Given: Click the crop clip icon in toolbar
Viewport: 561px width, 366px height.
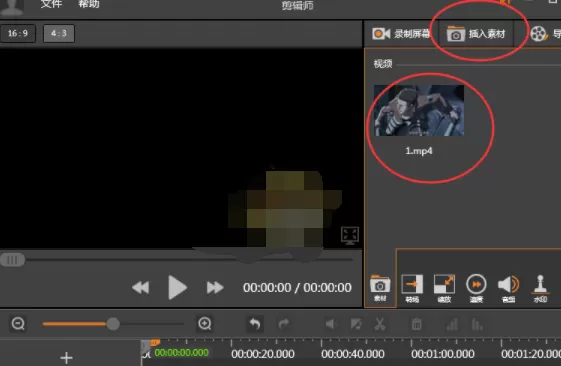Looking at the screenshot, I should pyautogui.click(x=356, y=324).
